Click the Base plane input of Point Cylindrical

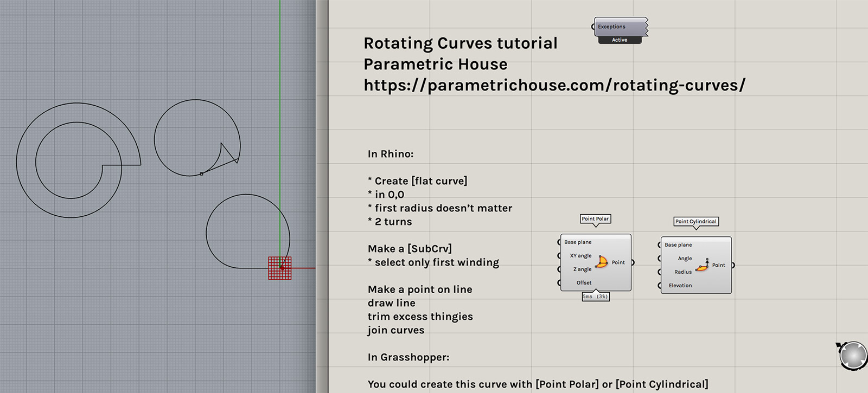click(x=678, y=245)
